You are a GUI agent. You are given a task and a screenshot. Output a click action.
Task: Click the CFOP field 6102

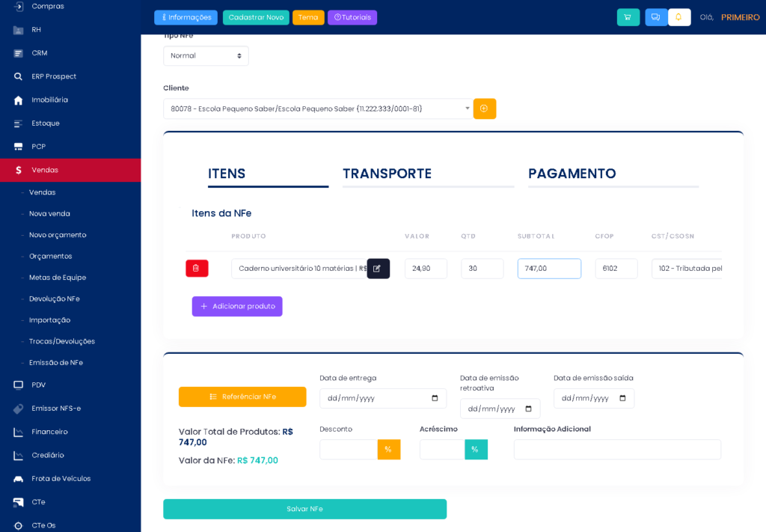point(616,268)
